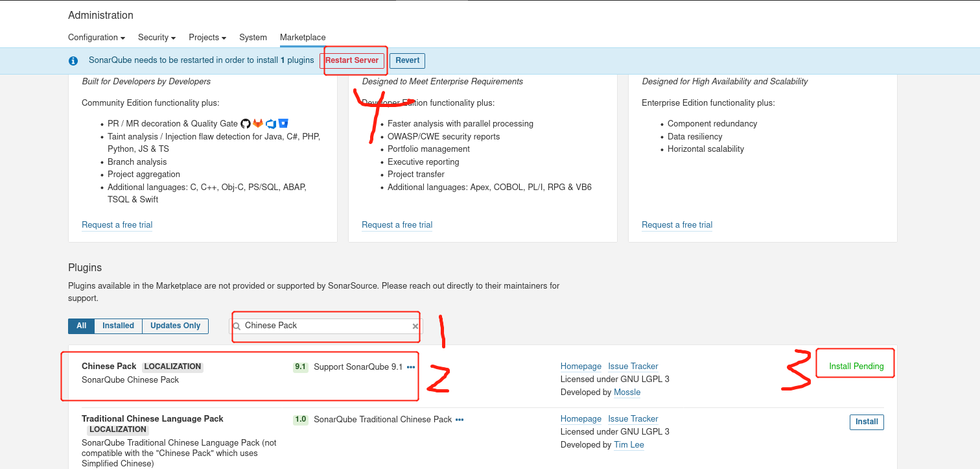
Task: Open developer Tim Lee's link
Action: [x=629, y=445]
